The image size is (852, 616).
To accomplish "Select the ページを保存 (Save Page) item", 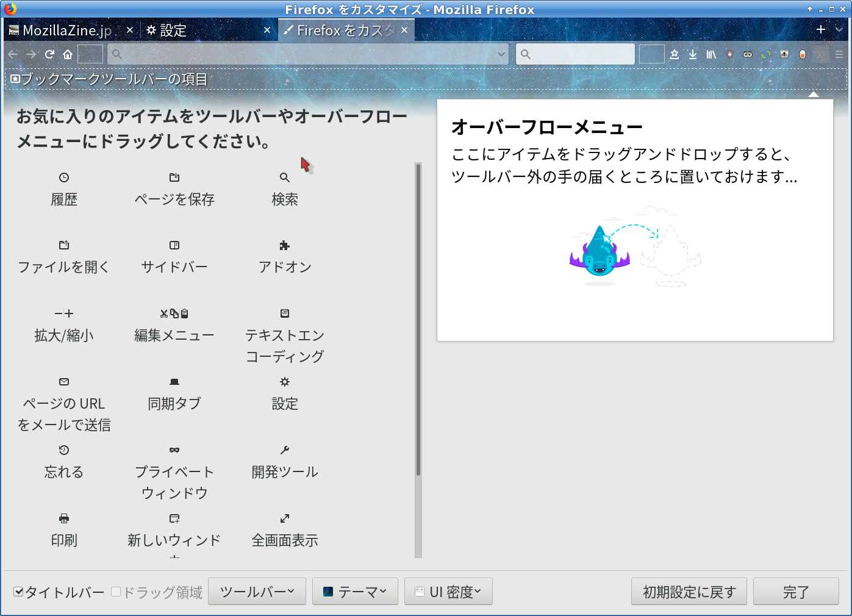I will point(174,189).
